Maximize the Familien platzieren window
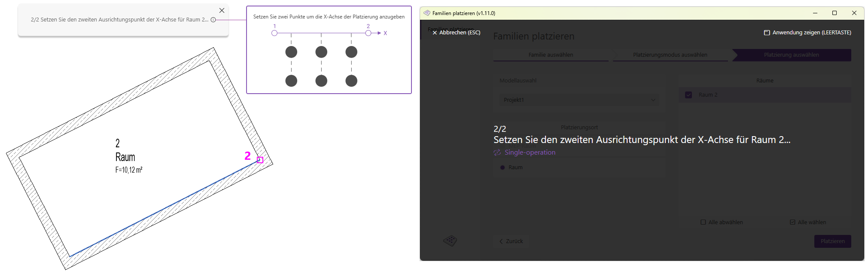868x274 pixels. (x=834, y=13)
